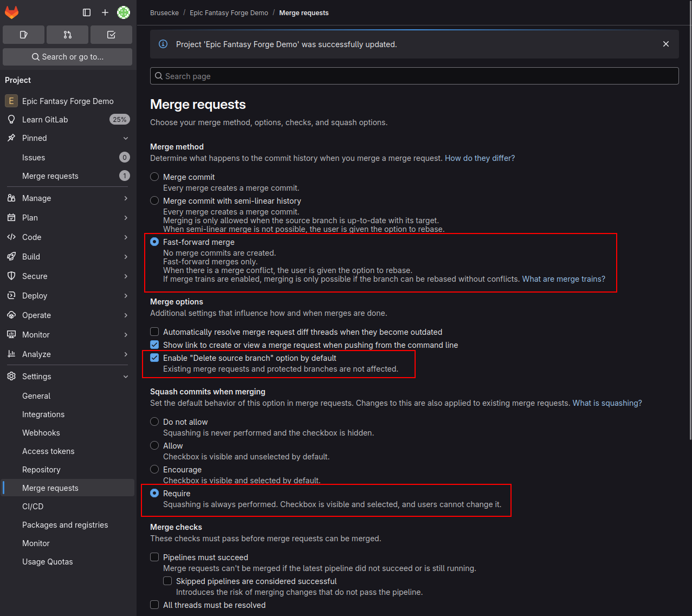Click the project avatar letter E

click(x=11, y=101)
